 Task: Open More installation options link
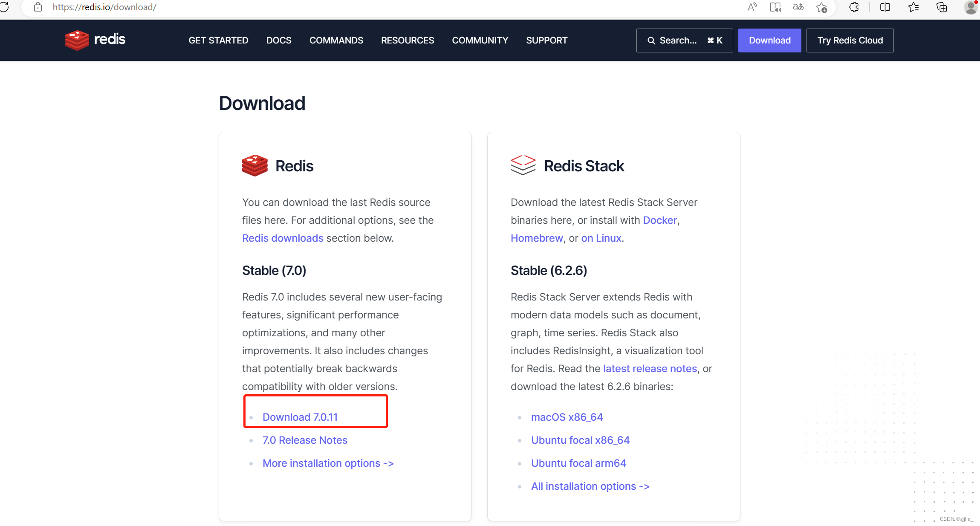pyautogui.click(x=328, y=463)
